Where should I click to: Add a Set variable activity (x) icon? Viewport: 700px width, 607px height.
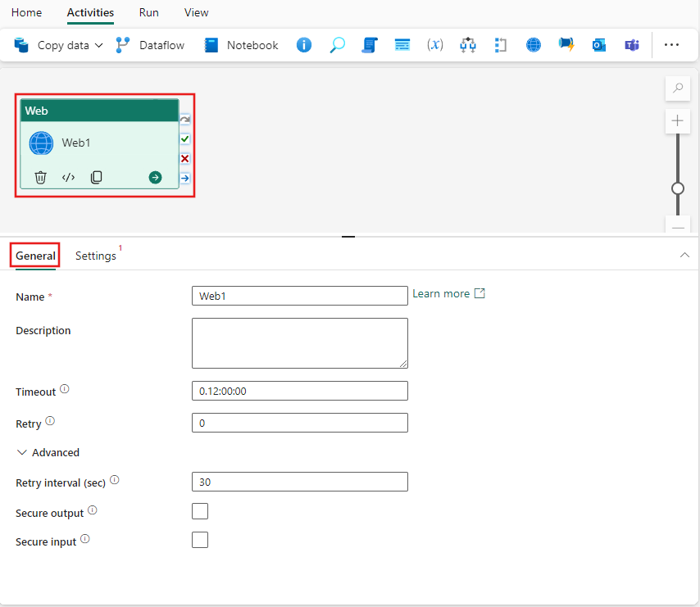click(435, 45)
